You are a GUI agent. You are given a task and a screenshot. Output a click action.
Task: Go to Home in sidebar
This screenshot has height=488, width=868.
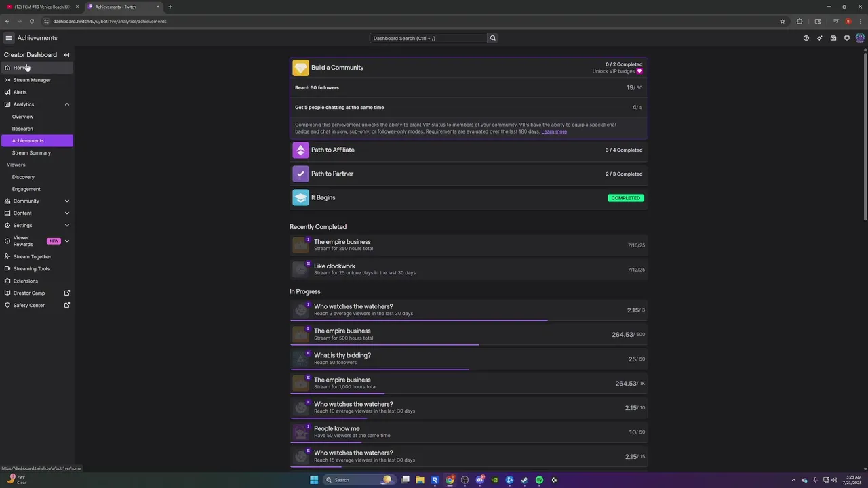point(37,68)
